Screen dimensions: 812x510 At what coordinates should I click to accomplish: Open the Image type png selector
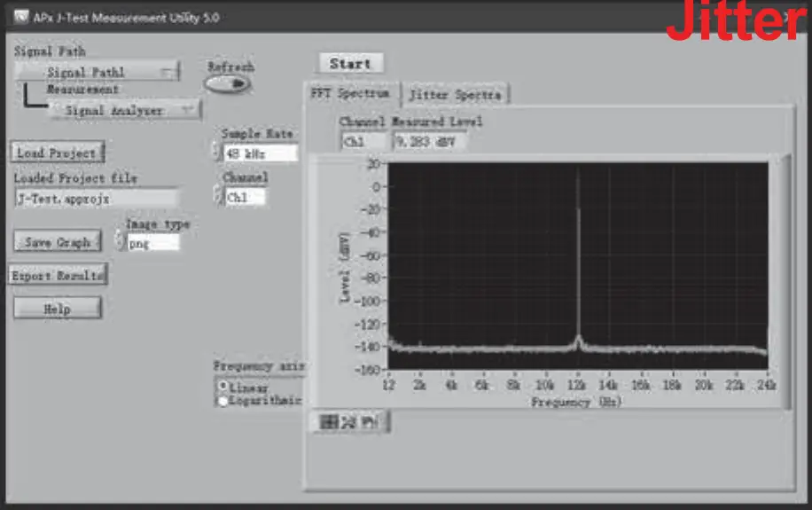pos(153,243)
